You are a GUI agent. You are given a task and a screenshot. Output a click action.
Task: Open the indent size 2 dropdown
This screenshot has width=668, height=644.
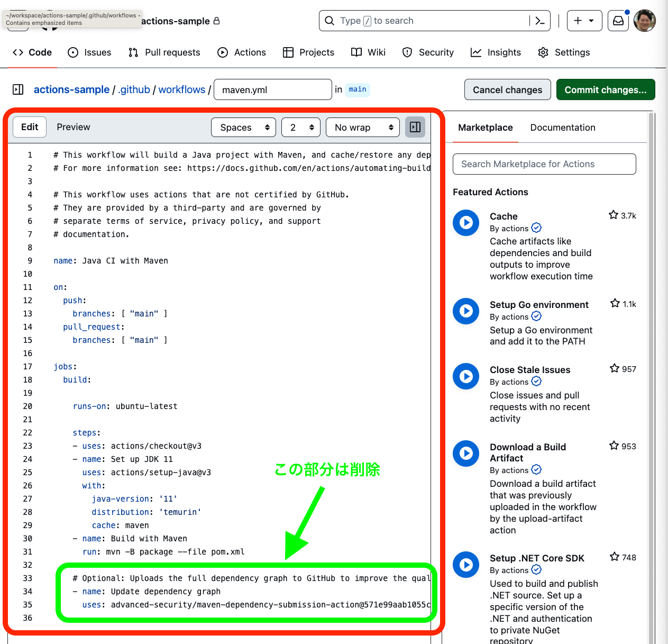301,127
